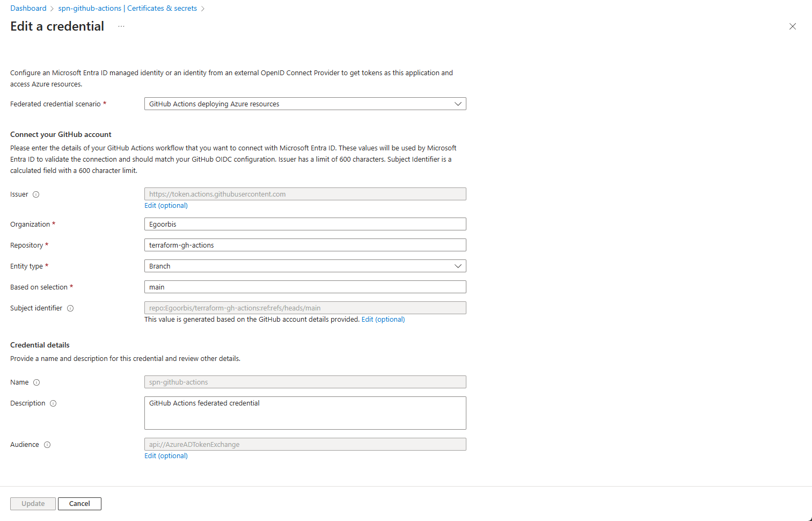Click the Subject identifier info icon

pyautogui.click(x=70, y=308)
